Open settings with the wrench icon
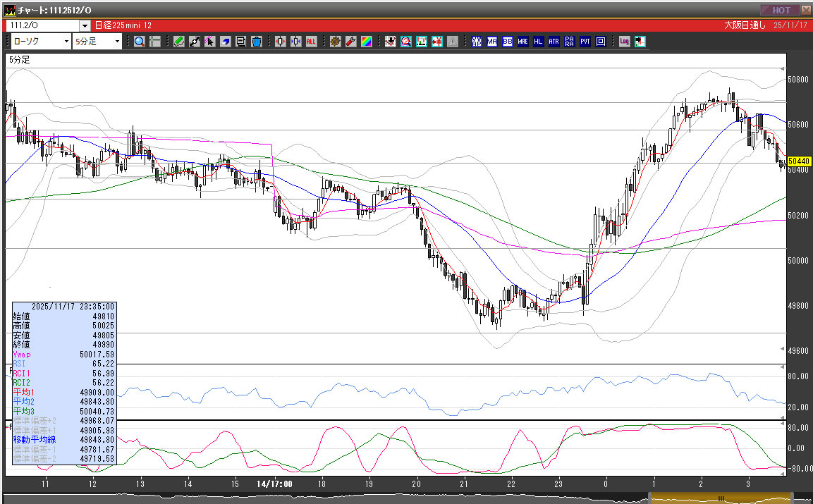The height and width of the screenshot is (504, 813). coord(350,42)
